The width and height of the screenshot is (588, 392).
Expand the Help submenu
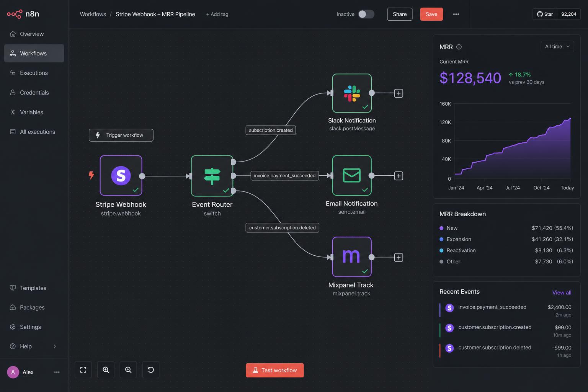[55, 346]
